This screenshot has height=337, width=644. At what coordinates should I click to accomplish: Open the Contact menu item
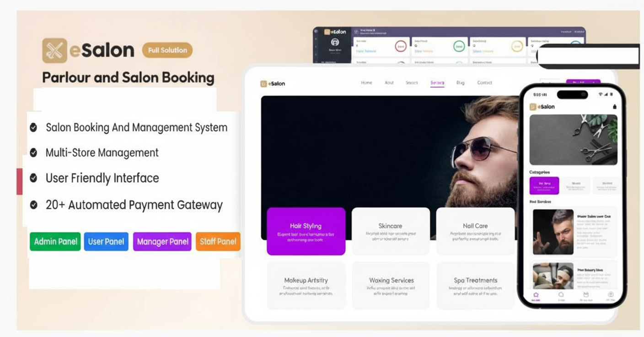[484, 83]
